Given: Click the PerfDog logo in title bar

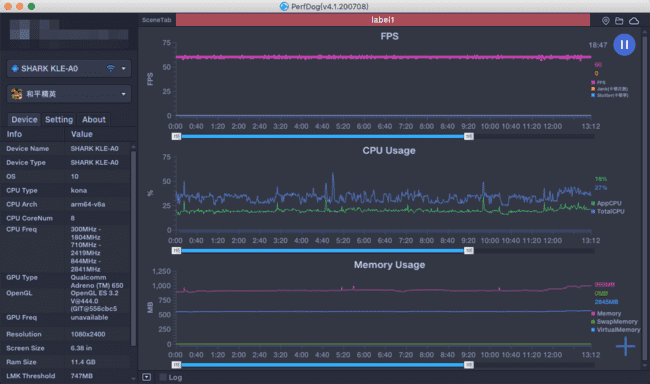Looking at the screenshot, I should coord(284,6).
